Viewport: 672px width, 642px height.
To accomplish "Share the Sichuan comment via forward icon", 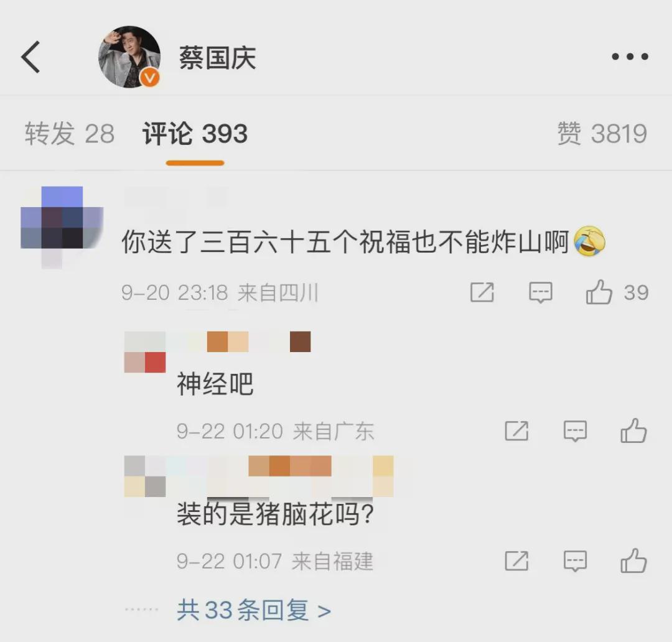I will tap(482, 292).
